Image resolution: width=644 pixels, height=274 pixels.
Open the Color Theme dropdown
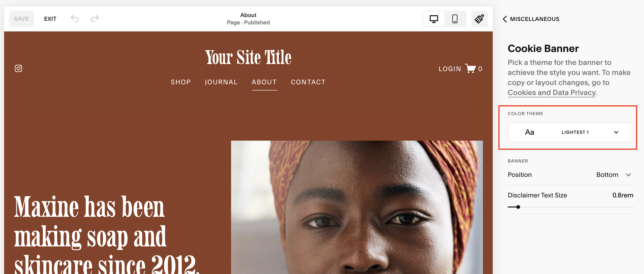[x=570, y=132]
